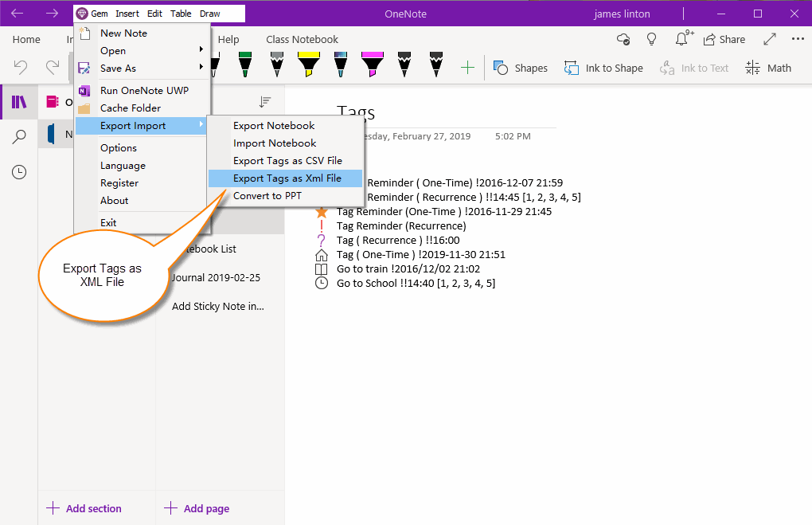Select Import Notebook
The image size is (812, 525).
pos(285,143)
